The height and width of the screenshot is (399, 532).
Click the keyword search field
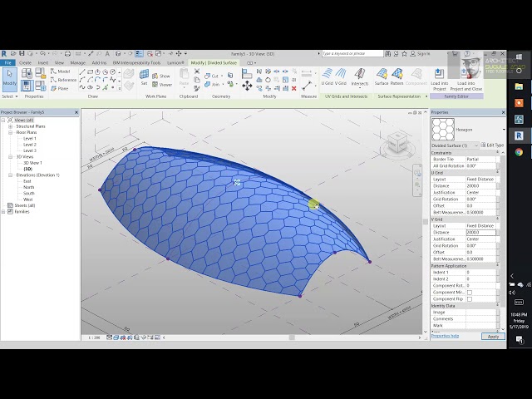pyautogui.click(x=352, y=53)
